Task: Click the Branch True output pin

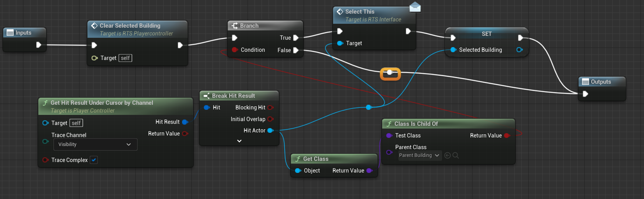Action: (296, 38)
